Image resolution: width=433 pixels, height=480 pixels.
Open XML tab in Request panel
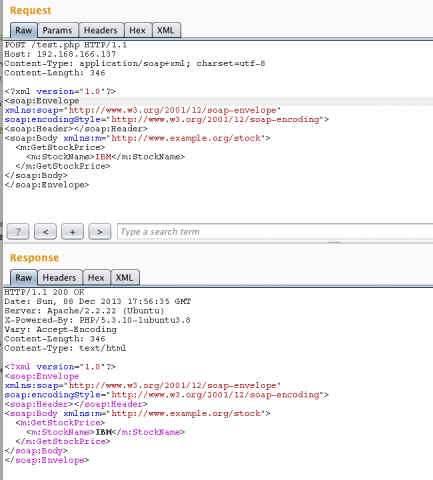tap(166, 30)
